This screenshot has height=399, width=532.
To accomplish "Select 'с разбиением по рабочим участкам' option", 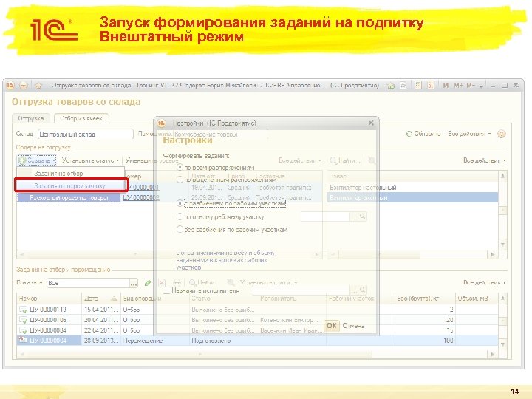I will (180, 204).
